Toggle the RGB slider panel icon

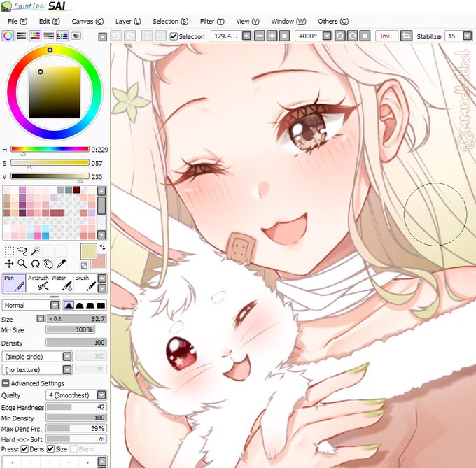point(21,36)
